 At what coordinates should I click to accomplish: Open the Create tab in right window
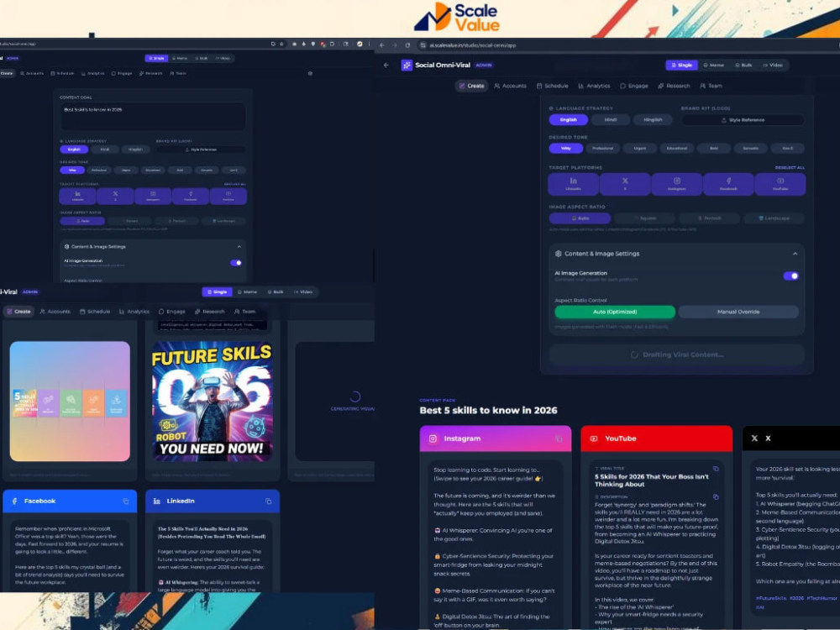471,86
